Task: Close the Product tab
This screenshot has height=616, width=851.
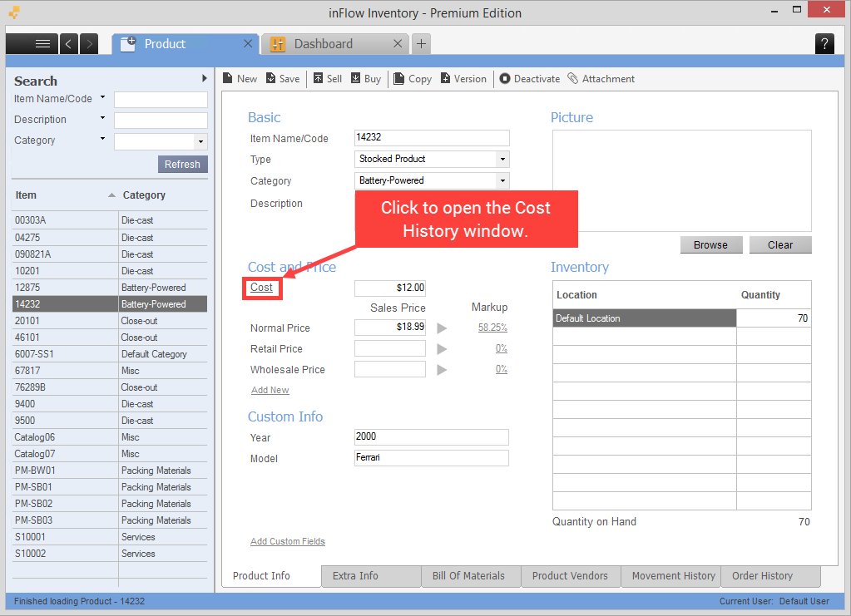Action: (248, 43)
